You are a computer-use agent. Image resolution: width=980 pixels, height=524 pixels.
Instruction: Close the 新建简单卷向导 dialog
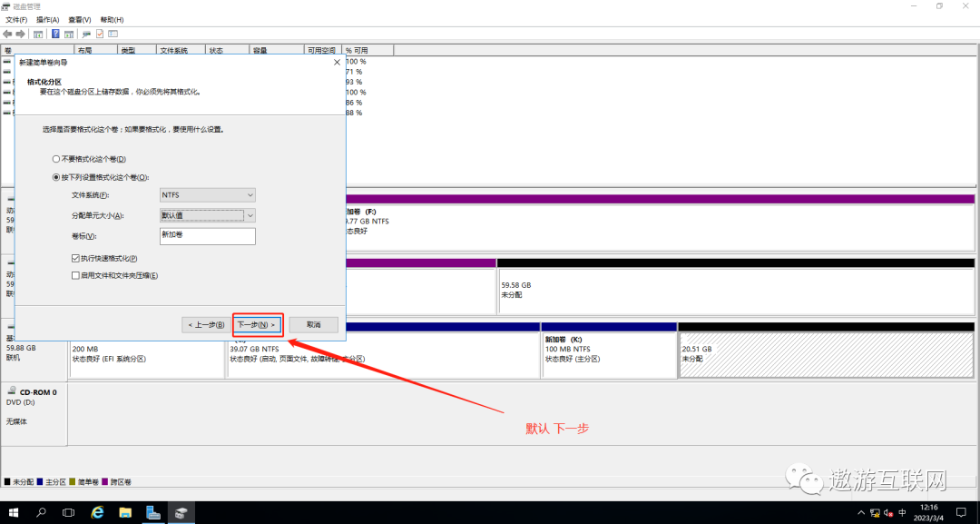(x=337, y=63)
